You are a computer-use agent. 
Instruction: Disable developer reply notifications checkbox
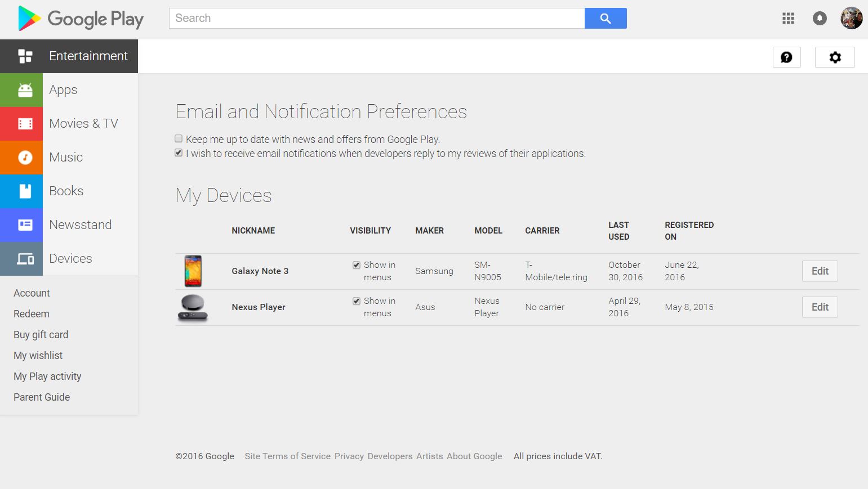[179, 153]
